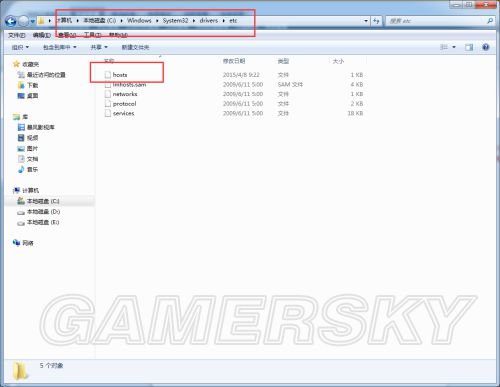Open 最近访问的位置 in the sidebar
The width and height of the screenshot is (500, 387).
click(x=41, y=75)
